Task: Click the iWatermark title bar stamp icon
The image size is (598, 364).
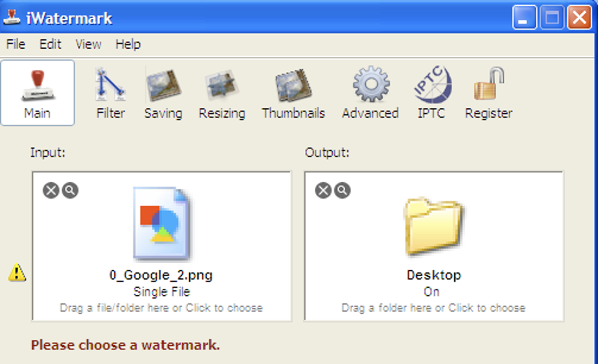Action: coord(12,18)
